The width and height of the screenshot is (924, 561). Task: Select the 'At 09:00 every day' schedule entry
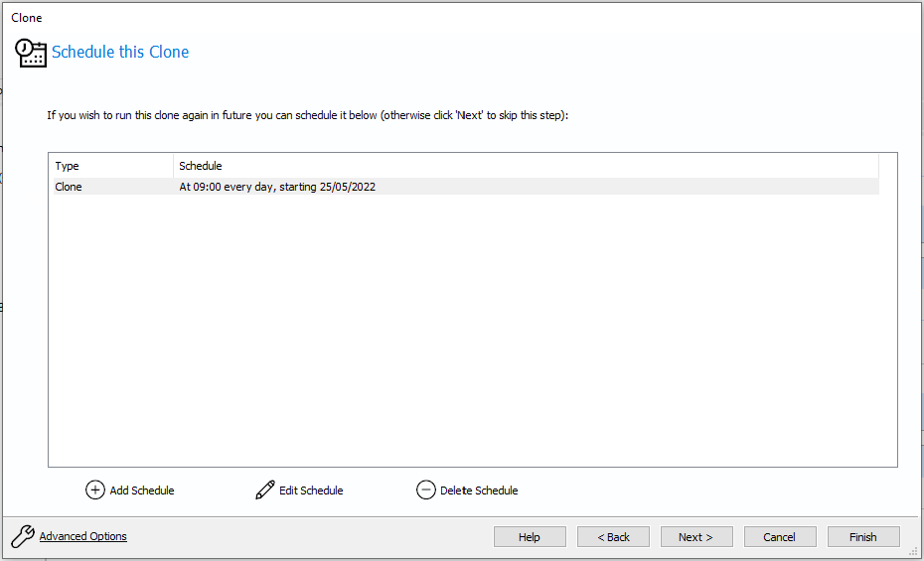click(x=277, y=187)
